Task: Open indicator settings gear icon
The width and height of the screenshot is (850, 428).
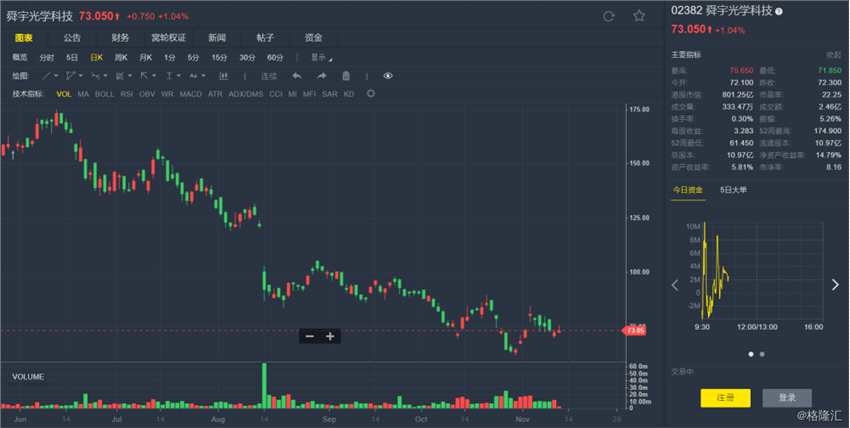Action: pos(371,94)
